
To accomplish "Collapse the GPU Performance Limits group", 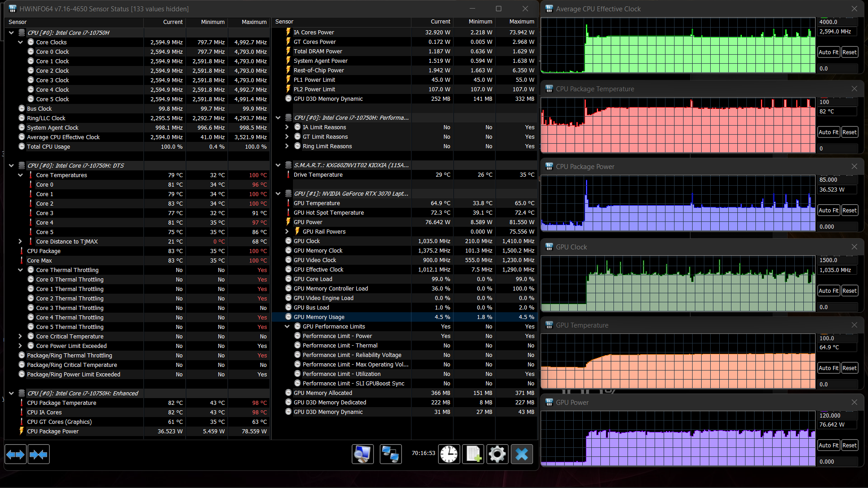I will tap(287, 326).
